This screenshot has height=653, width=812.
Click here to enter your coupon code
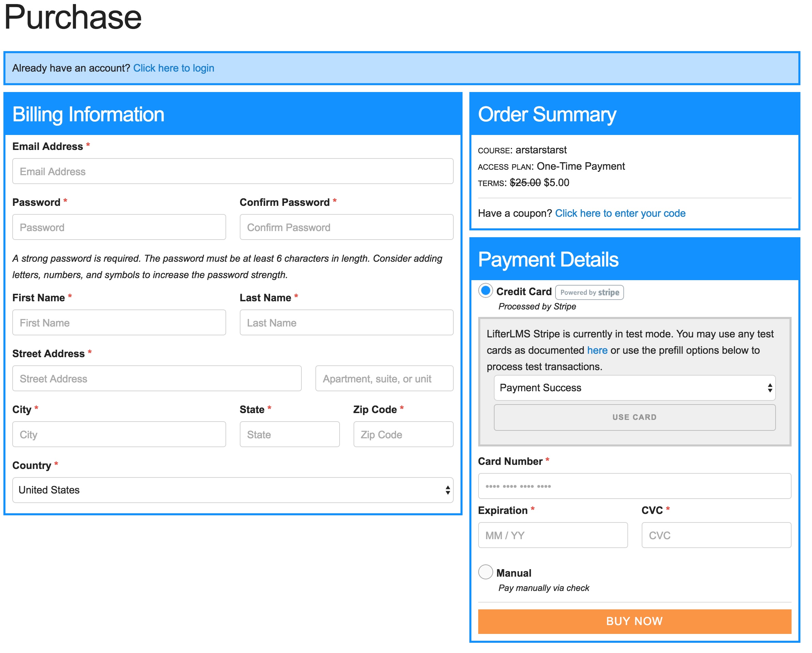coord(620,213)
